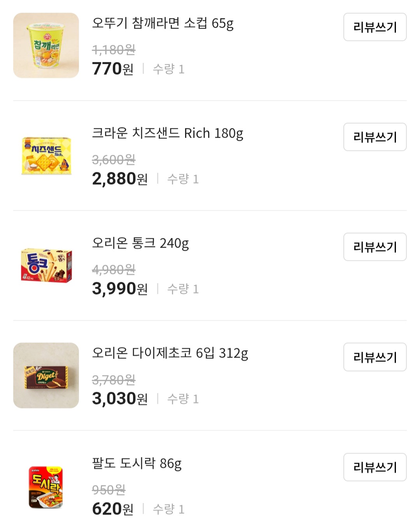Select the 3,990원 price text
The image size is (420, 532).
click(x=119, y=289)
